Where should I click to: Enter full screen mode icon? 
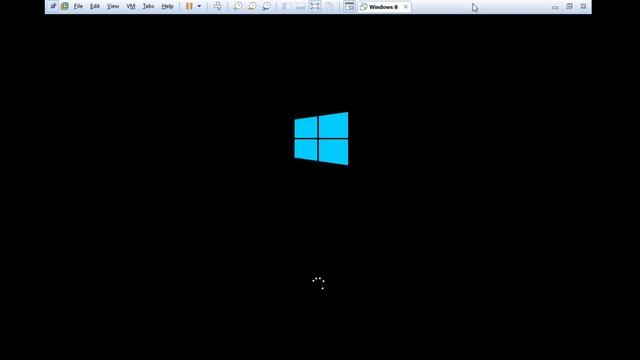[315, 6]
